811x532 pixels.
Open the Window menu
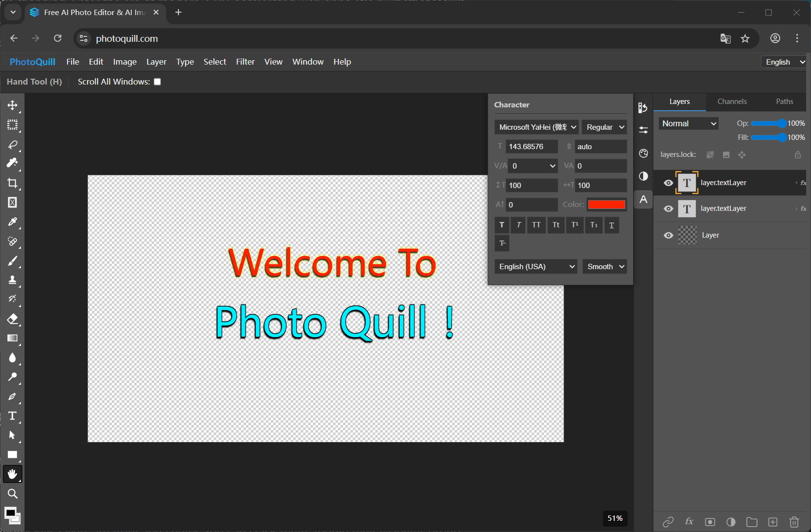point(308,62)
